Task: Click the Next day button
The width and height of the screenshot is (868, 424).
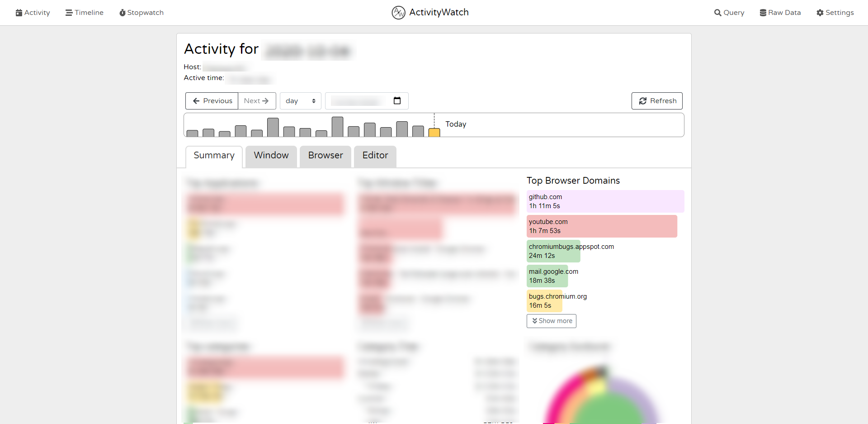Action: tap(257, 101)
